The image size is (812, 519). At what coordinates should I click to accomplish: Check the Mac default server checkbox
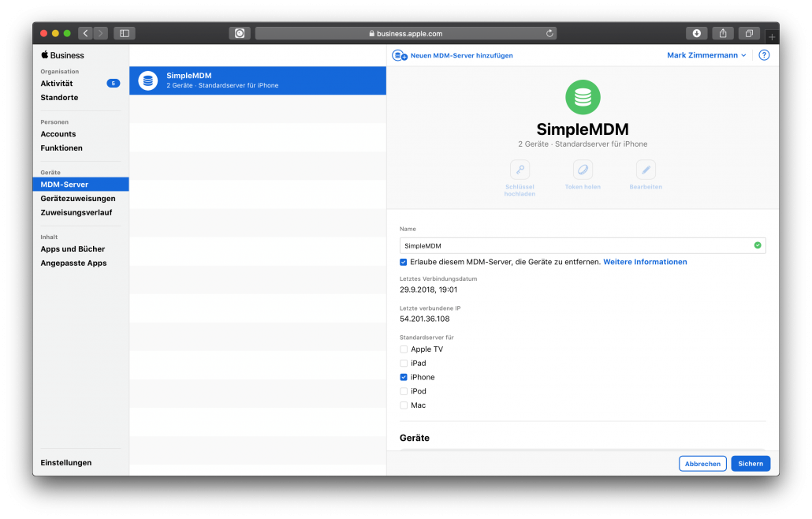(404, 405)
